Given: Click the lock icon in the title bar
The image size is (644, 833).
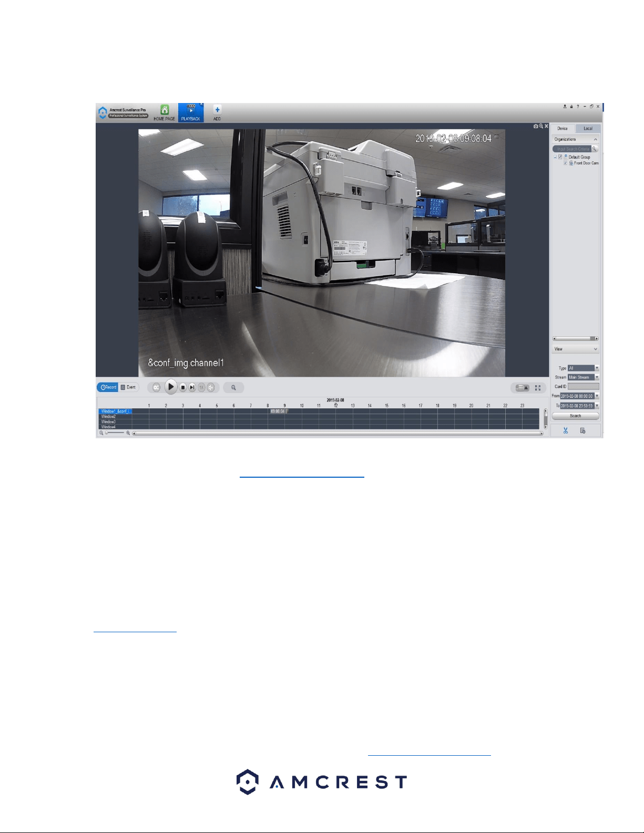Looking at the screenshot, I should [x=571, y=106].
